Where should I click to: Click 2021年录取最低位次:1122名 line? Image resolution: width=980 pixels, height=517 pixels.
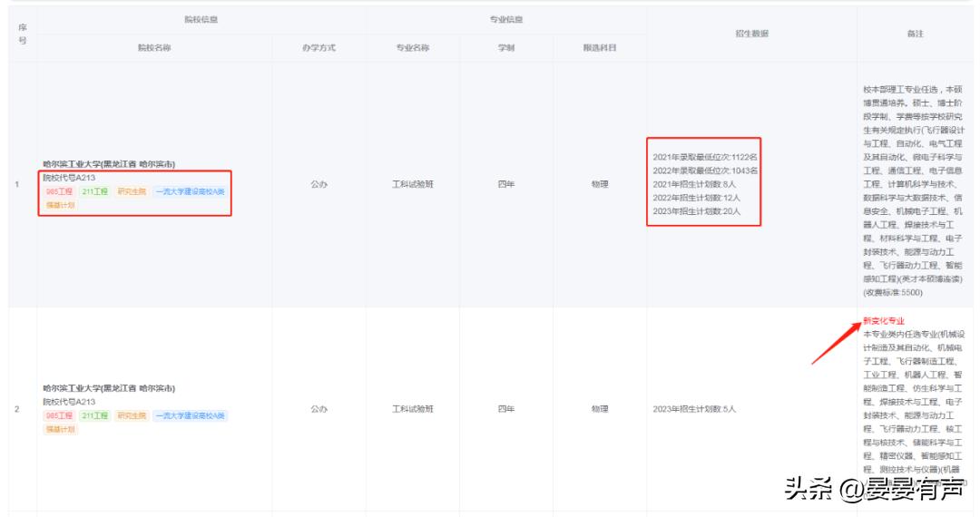coord(705,157)
